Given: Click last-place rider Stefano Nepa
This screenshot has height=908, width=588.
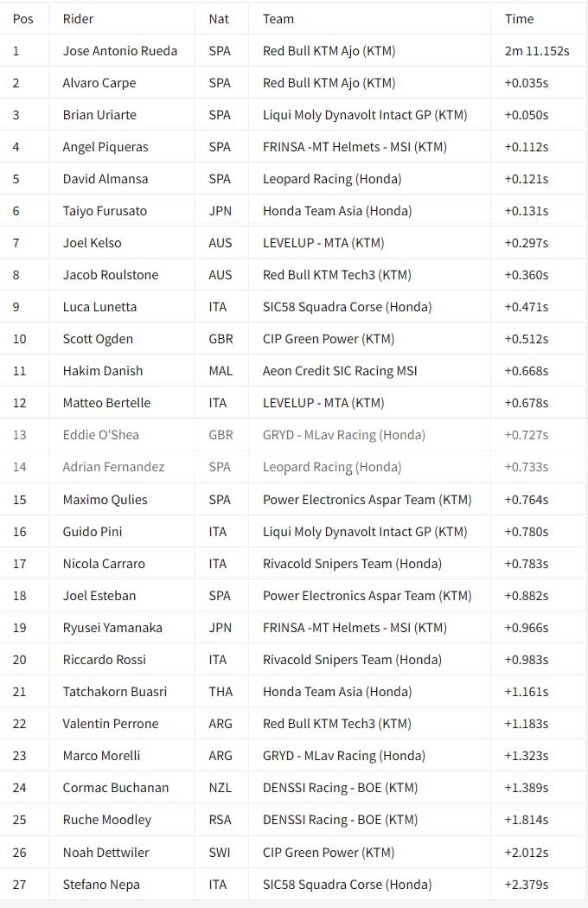Looking at the screenshot, I should pos(101,885).
